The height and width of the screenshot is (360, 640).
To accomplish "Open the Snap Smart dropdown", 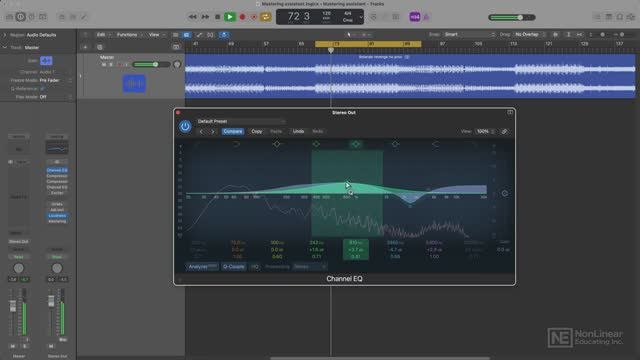I will [x=469, y=35].
